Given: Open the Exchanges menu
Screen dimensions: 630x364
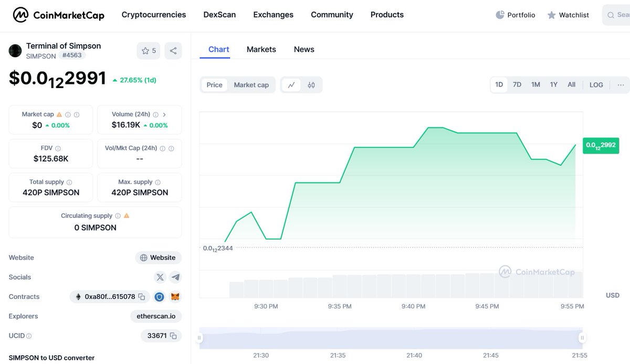Looking at the screenshot, I should [273, 15].
